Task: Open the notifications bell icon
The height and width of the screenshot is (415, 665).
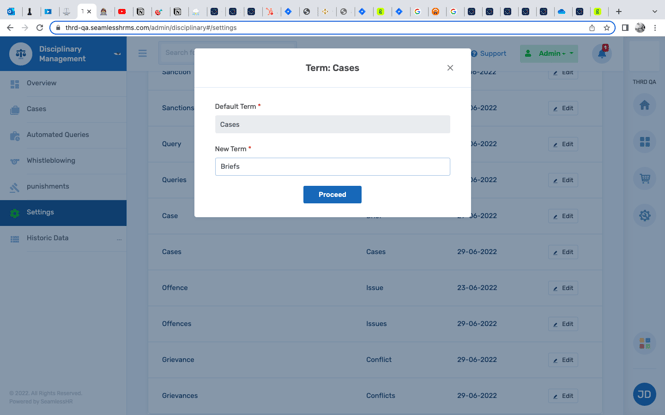Action: tap(602, 54)
